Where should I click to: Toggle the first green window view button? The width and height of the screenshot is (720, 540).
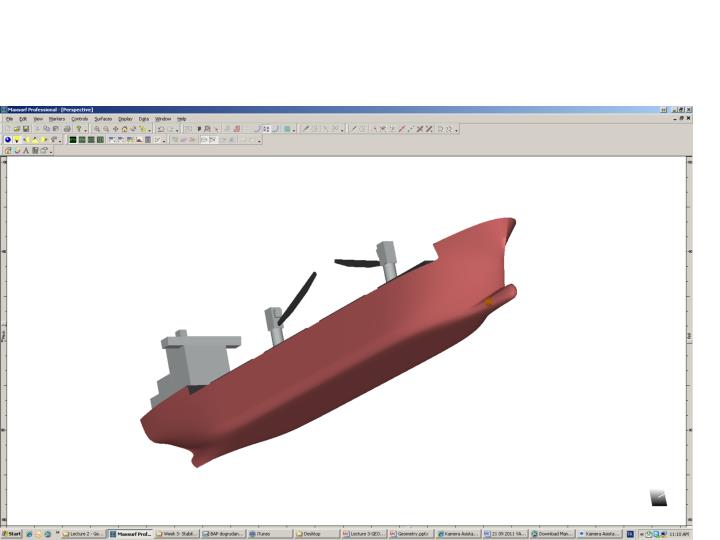click(73, 140)
